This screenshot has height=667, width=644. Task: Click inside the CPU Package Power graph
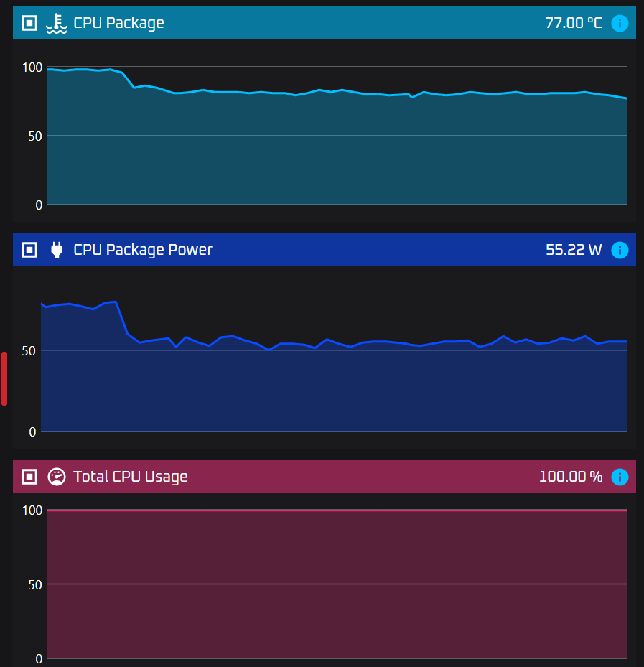337,388
